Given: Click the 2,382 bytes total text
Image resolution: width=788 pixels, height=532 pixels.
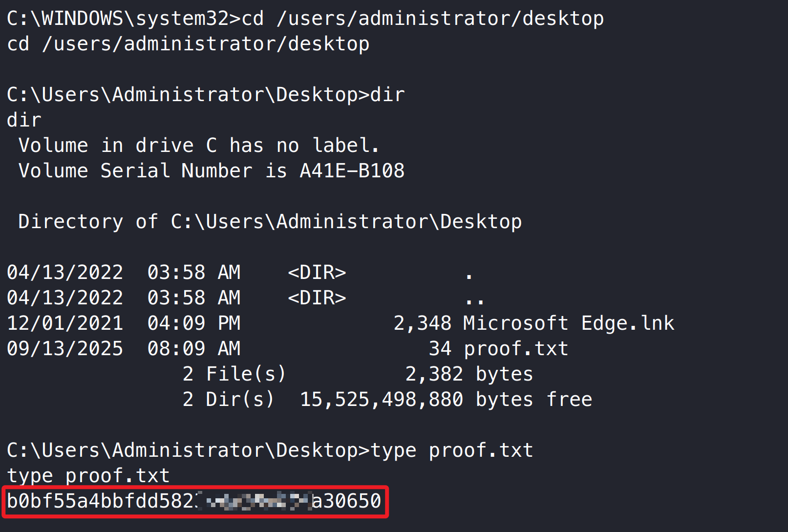Looking at the screenshot, I should pos(469,374).
